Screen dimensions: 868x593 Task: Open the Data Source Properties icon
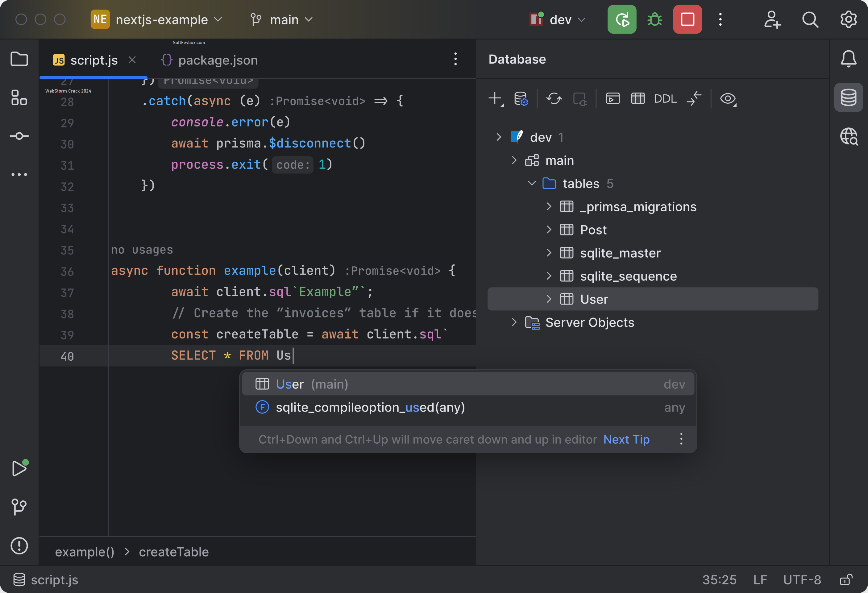point(521,99)
